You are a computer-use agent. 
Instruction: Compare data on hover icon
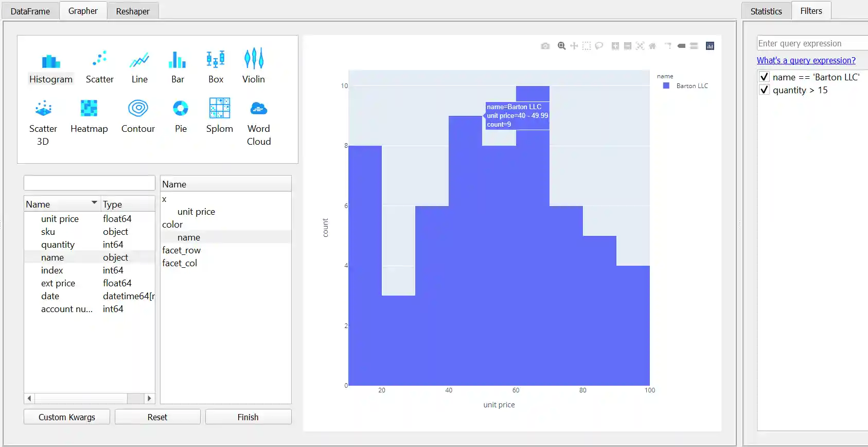pyautogui.click(x=694, y=46)
